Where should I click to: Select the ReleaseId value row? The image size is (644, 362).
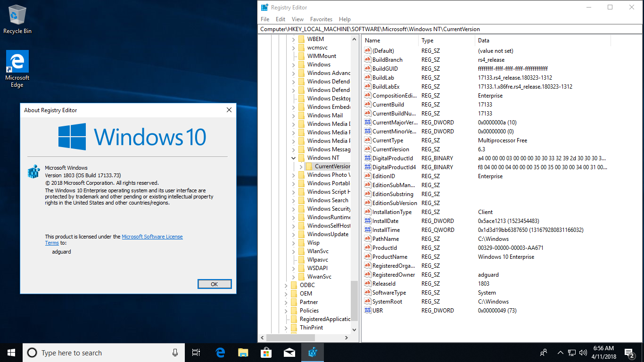coord(485,284)
